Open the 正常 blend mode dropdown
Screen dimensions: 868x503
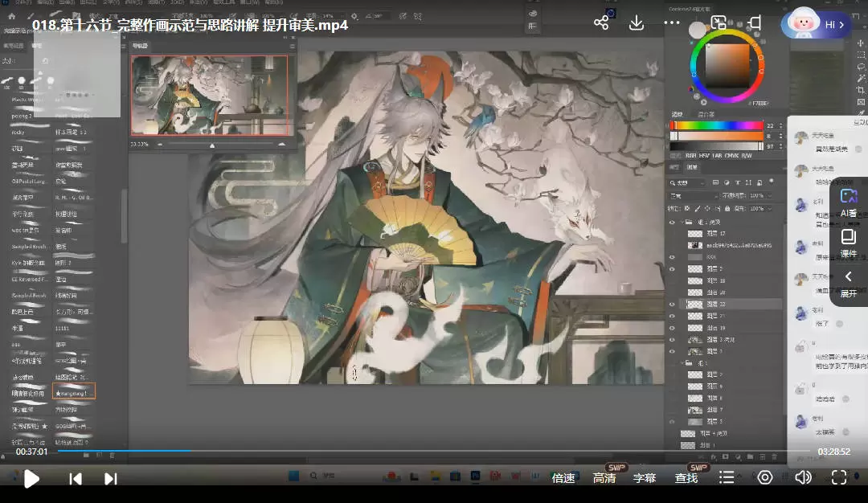coord(694,196)
